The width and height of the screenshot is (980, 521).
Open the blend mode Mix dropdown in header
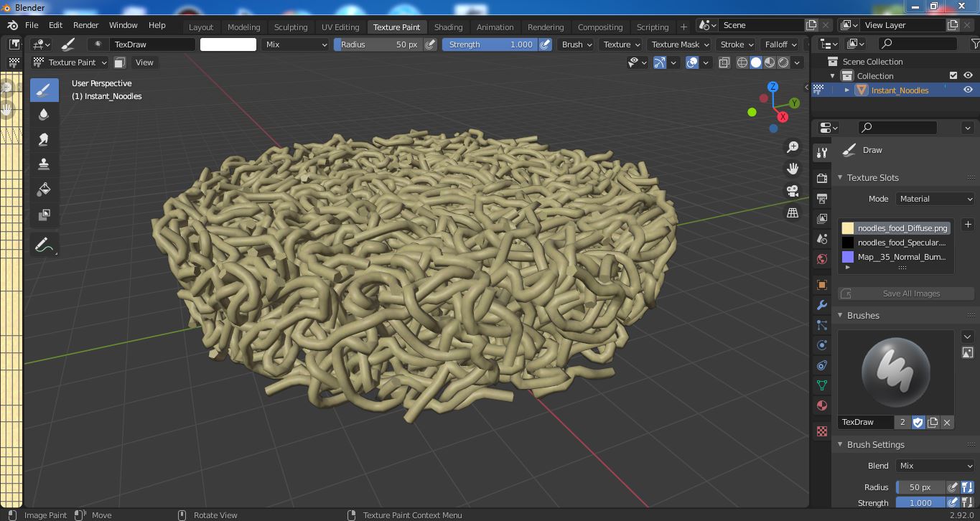coord(295,44)
